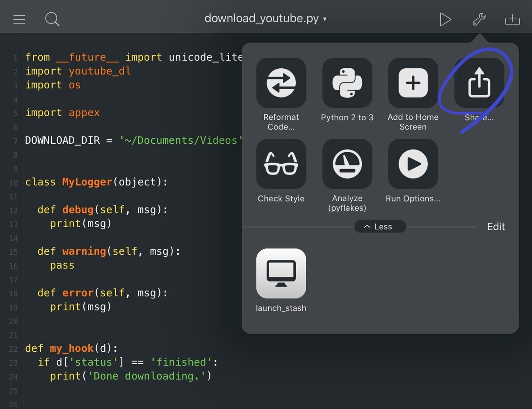532x409 pixels.
Task: Open Run Options for the script
Action: pos(413,164)
